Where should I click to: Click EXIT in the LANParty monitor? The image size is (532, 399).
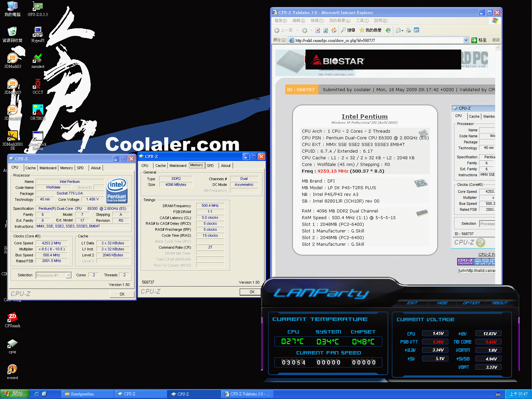tap(412, 303)
